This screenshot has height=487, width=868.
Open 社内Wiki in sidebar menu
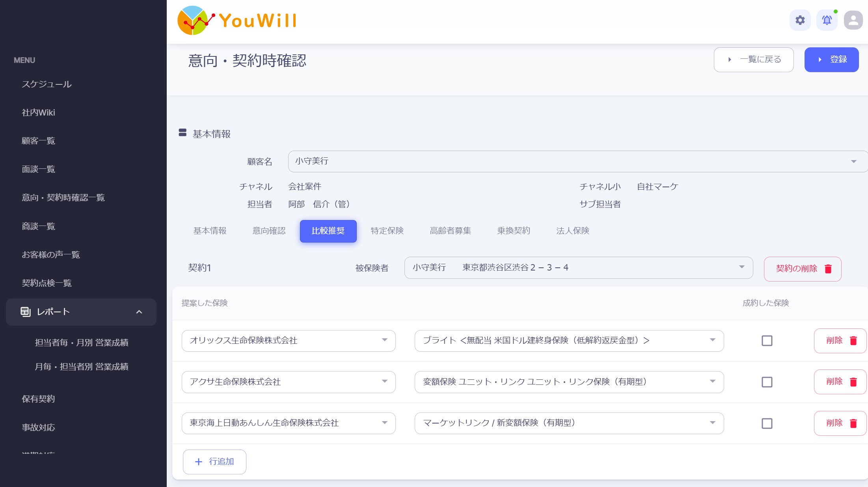click(x=38, y=113)
